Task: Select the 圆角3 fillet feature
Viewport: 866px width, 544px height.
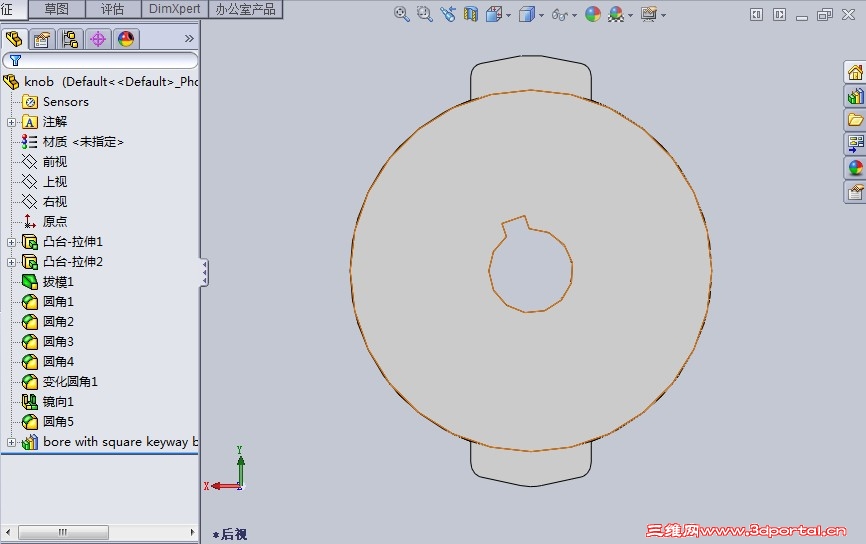Action: 47,342
